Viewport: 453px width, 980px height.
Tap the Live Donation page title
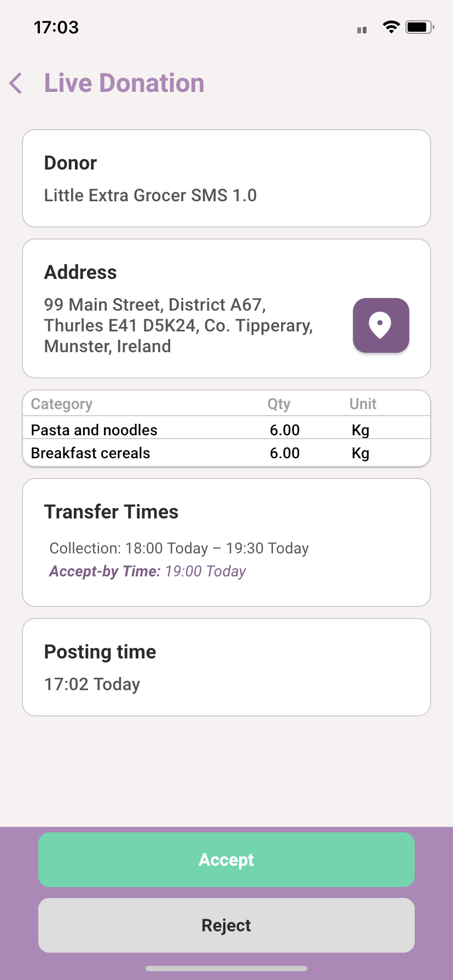124,83
